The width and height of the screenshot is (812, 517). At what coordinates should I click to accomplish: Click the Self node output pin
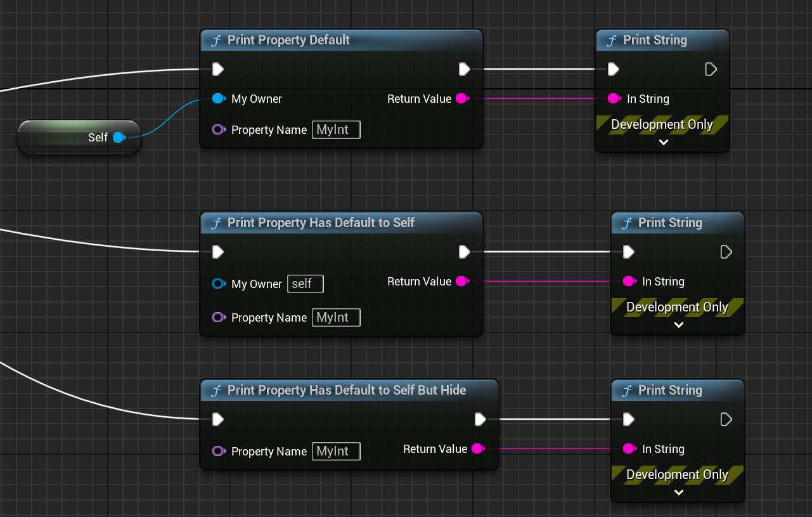118,137
